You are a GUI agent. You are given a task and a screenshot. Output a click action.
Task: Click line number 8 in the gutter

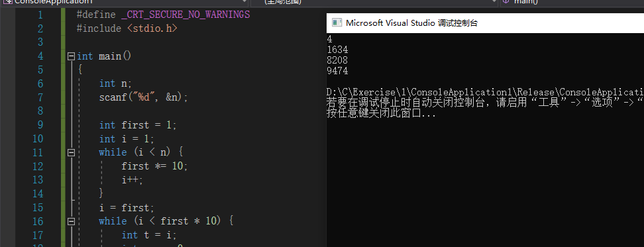[x=40, y=111]
